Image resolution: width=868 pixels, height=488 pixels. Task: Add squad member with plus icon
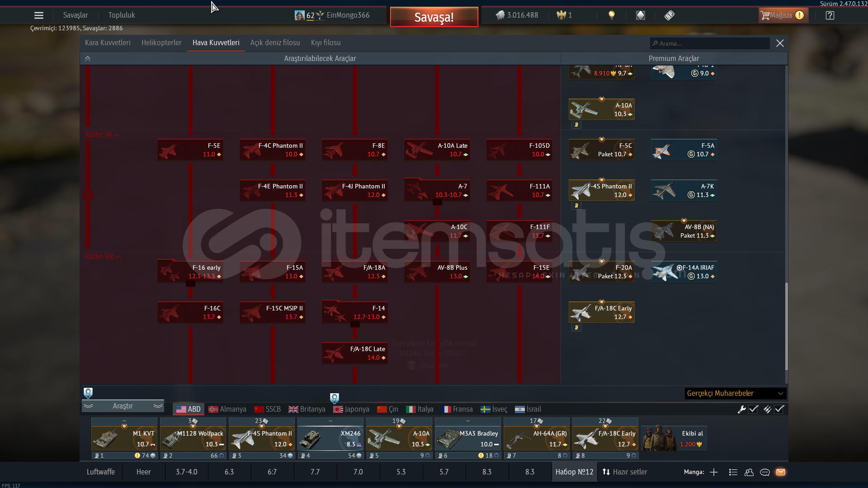point(714,472)
